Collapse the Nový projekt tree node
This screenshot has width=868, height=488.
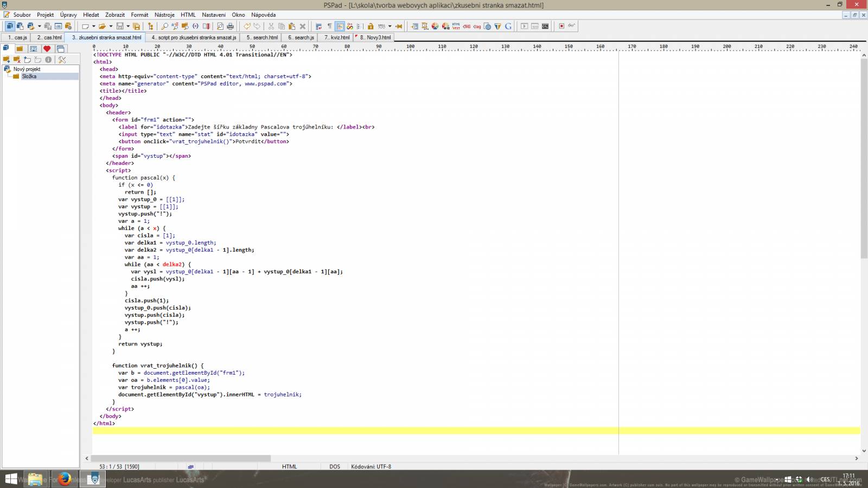[x=7, y=69]
